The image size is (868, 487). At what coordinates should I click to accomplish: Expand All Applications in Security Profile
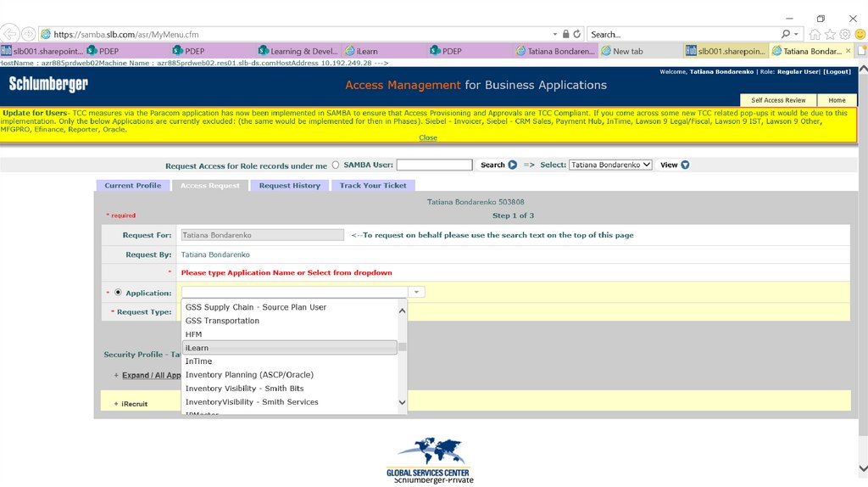point(151,375)
